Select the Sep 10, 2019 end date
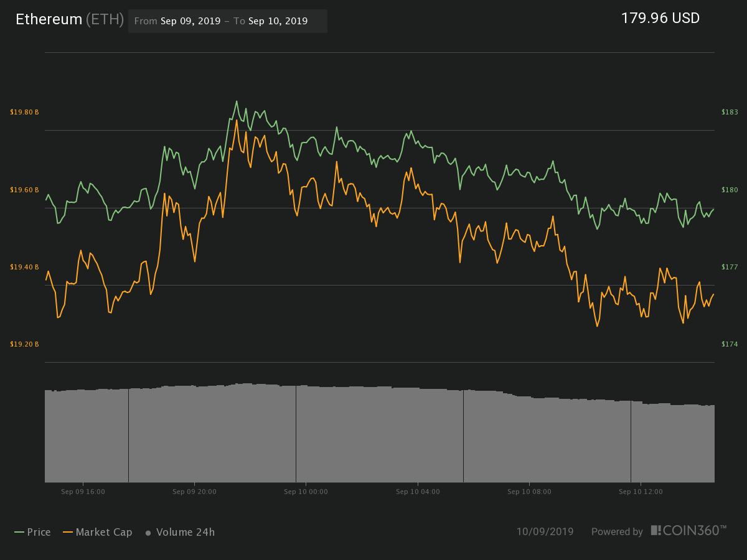 pyautogui.click(x=278, y=21)
